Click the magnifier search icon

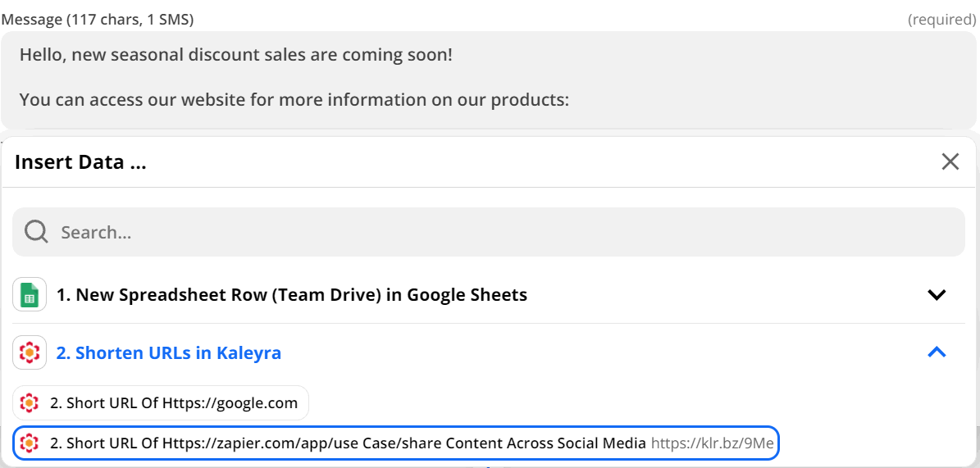click(36, 232)
